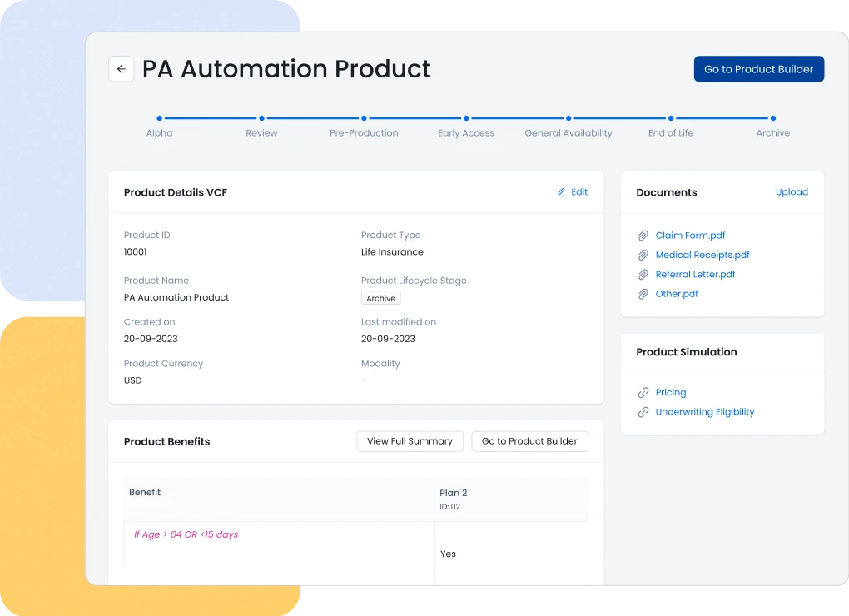
Task: Click paperclip icon beside Medical Receipts.pdf
Action: 643,255
